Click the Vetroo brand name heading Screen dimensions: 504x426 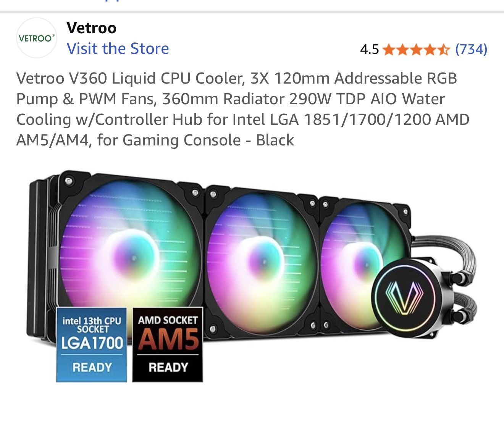pyautogui.click(x=91, y=28)
